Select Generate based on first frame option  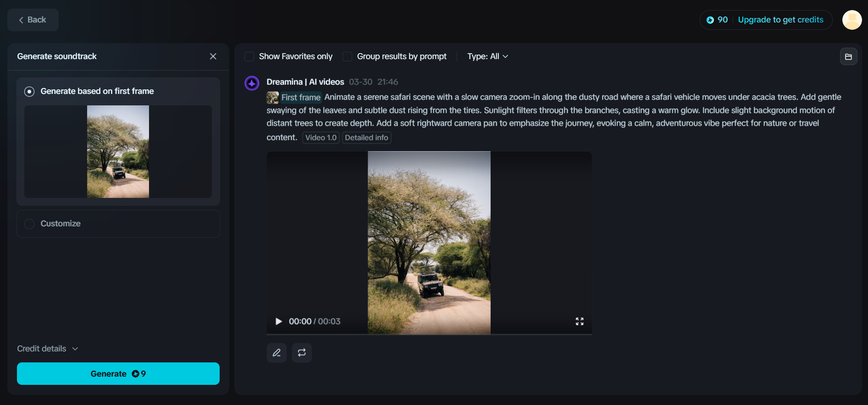click(29, 92)
